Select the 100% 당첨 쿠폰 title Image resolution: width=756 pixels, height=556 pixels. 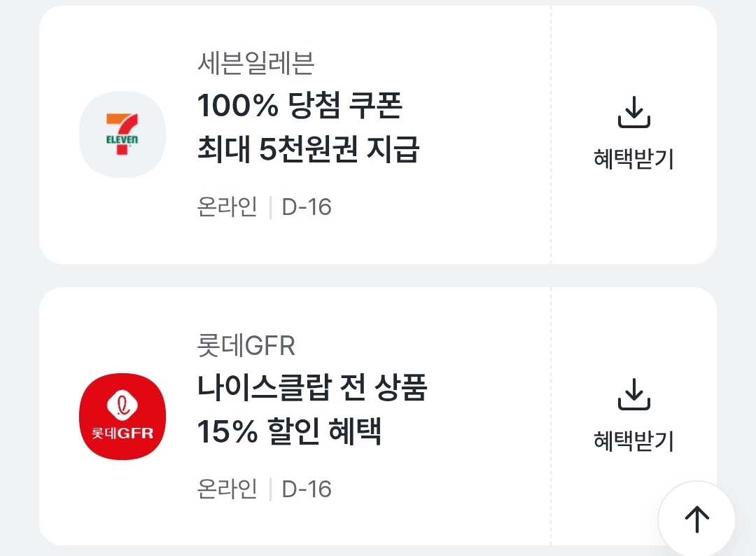300,106
